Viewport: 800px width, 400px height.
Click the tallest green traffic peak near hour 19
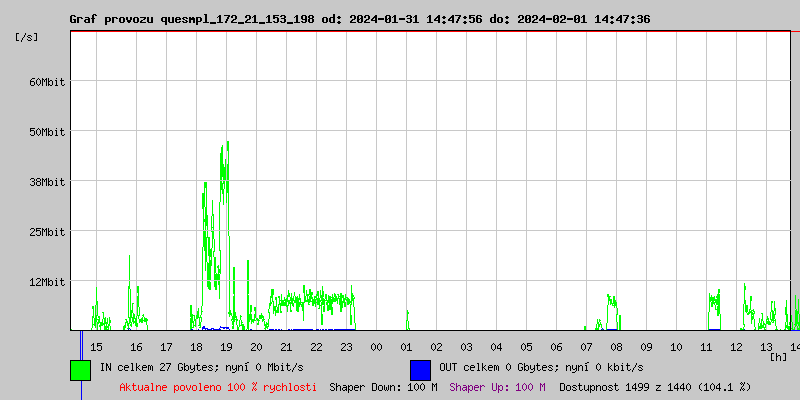click(x=228, y=144)
